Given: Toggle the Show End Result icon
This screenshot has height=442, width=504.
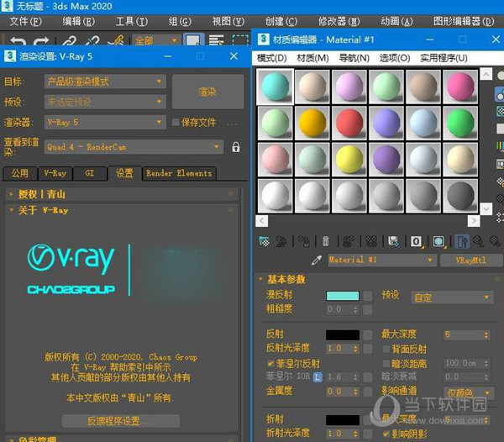Looking at the screenshot, I should (x=462, y=241).
